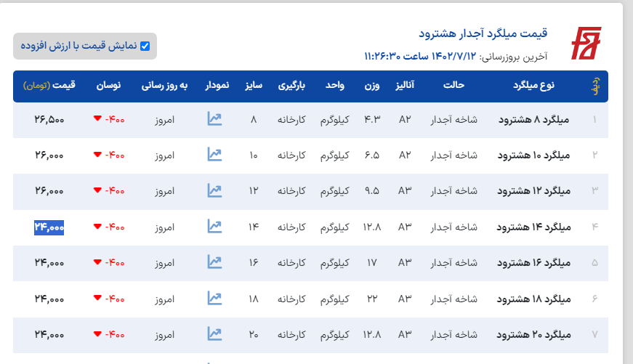Screen dimensions: 633x364
Task: Toggle نمایش قیمت با ارزش افزوده checkbox
Action: tap(145, 46)
